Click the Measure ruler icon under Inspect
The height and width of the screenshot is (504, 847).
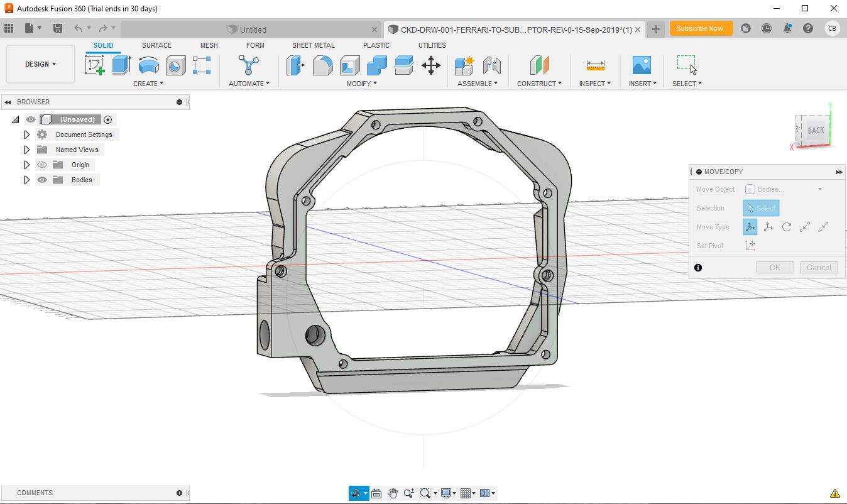pos(595,65)
